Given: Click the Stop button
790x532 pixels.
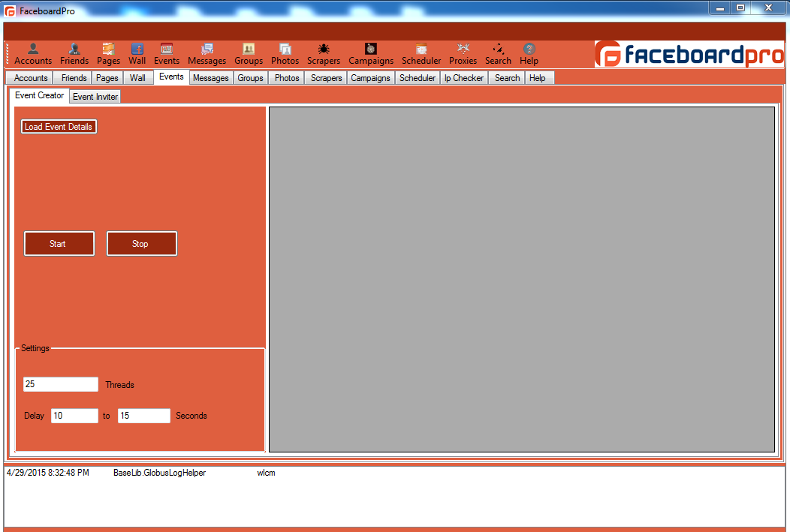Looking at the screenshot, I should pos(142,244).
